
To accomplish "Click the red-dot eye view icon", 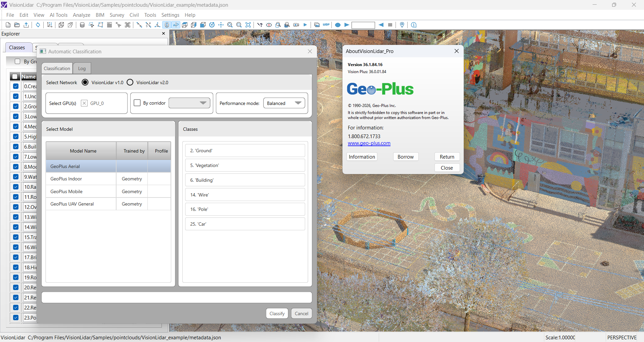I will click(x=269, y=25).
